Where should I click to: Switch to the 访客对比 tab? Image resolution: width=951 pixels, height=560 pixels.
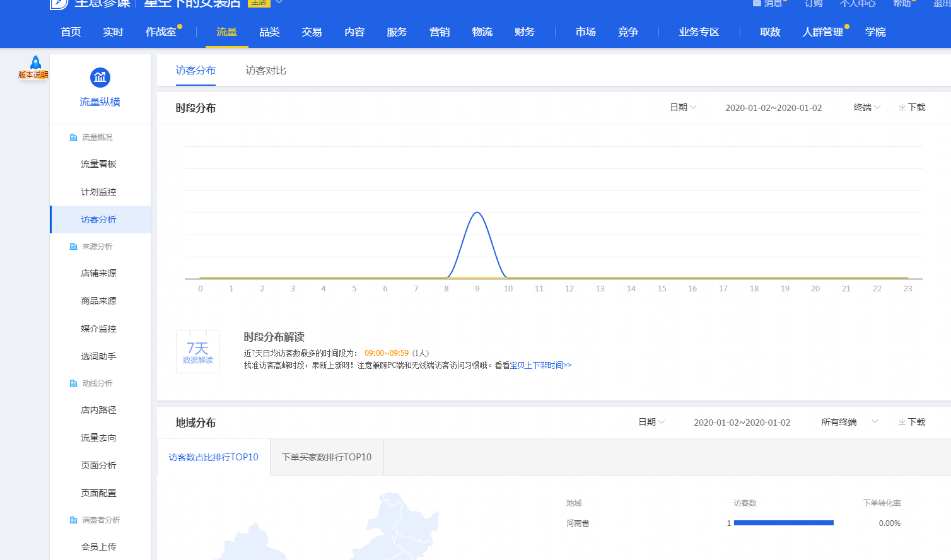click(x=265, y=71)
